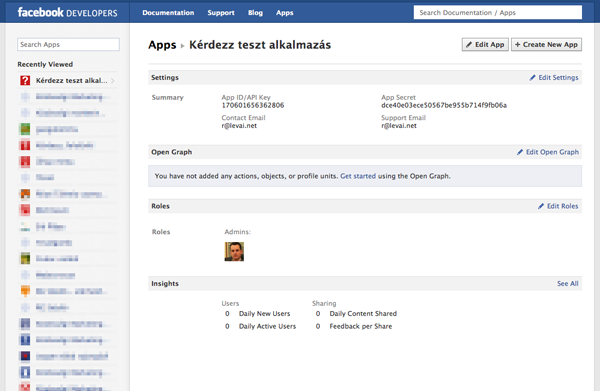Click the Recently Viewed heading
Image resolution: width=600 pixels, height=391 pixels.
click(45, 64)
